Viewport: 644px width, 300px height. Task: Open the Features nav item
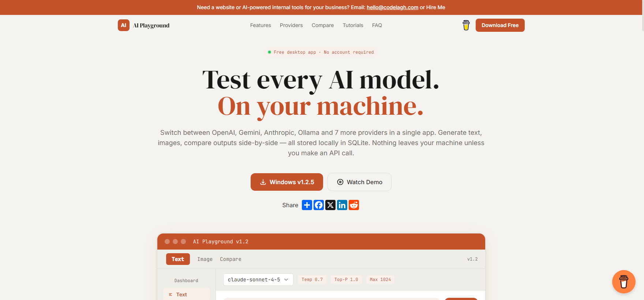coord(261,25)
